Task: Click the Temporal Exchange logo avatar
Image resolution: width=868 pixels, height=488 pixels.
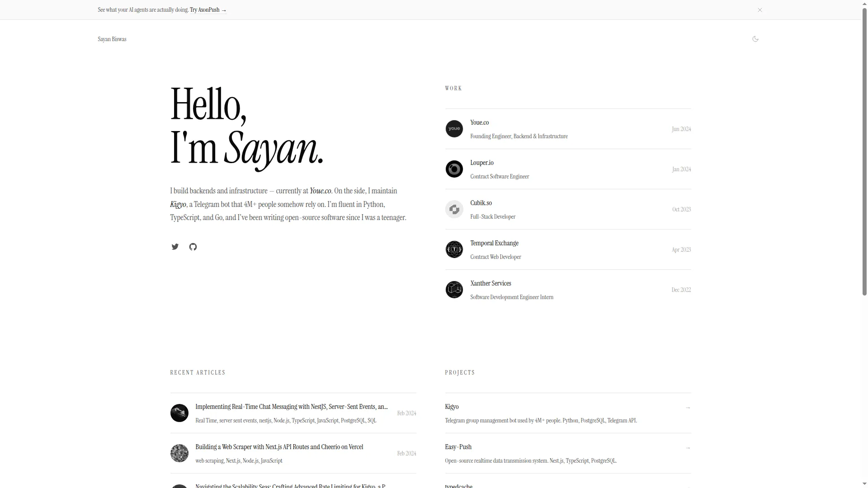Action: (454, 249)
